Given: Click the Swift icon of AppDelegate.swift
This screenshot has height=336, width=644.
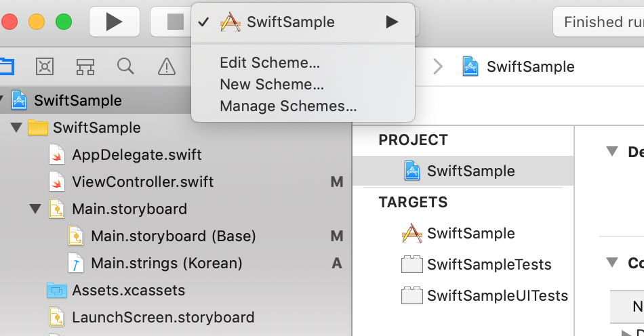Looking at the screenshot, I should pyautogui.click(x=57, y=154).
